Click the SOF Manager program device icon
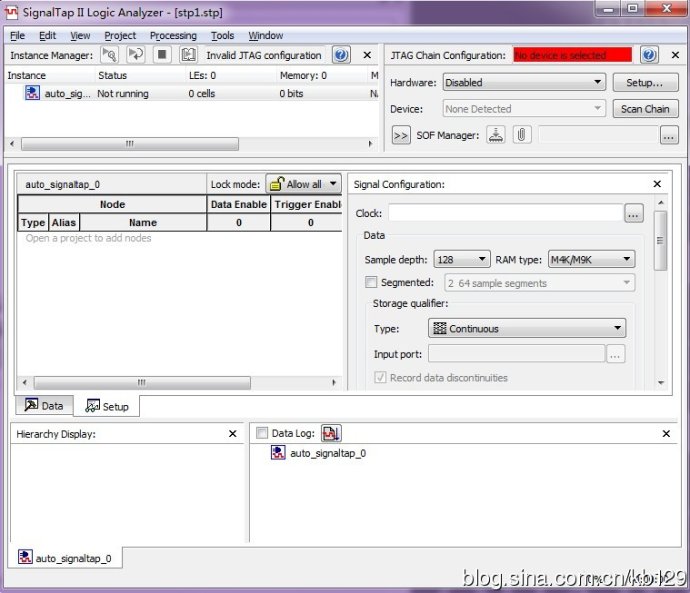The image size is (690, 593). 496,135
